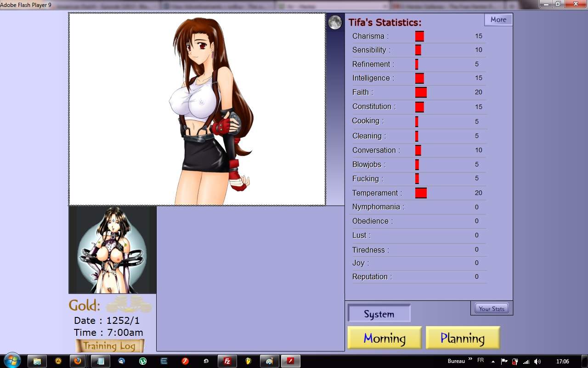Click the More button in statistics panel
The image size is (588, 368).
point(498,20)
